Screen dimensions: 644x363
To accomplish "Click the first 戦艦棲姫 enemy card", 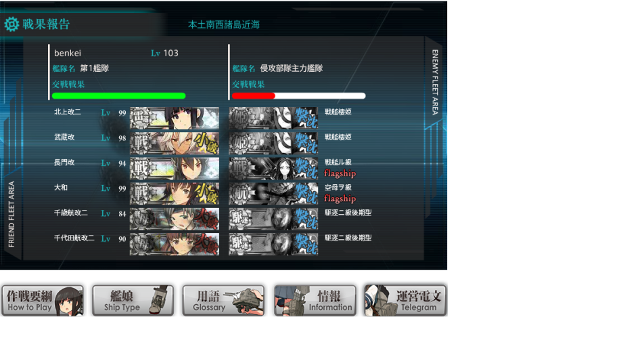I will pyautogui.click(x=273, y=119).
